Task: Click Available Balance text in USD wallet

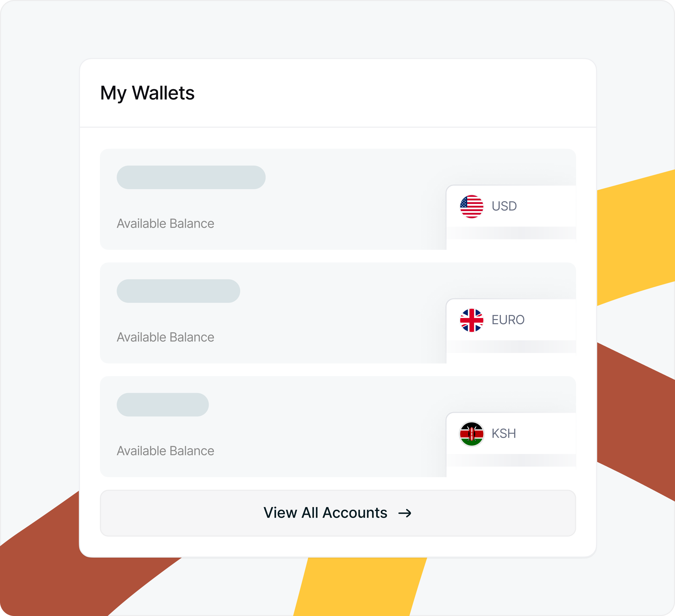Action: point(165,223)
